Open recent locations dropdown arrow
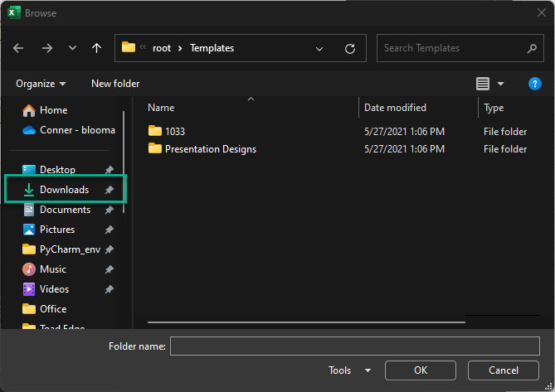This screenshot has width=555, height=392. coord(72,48)
